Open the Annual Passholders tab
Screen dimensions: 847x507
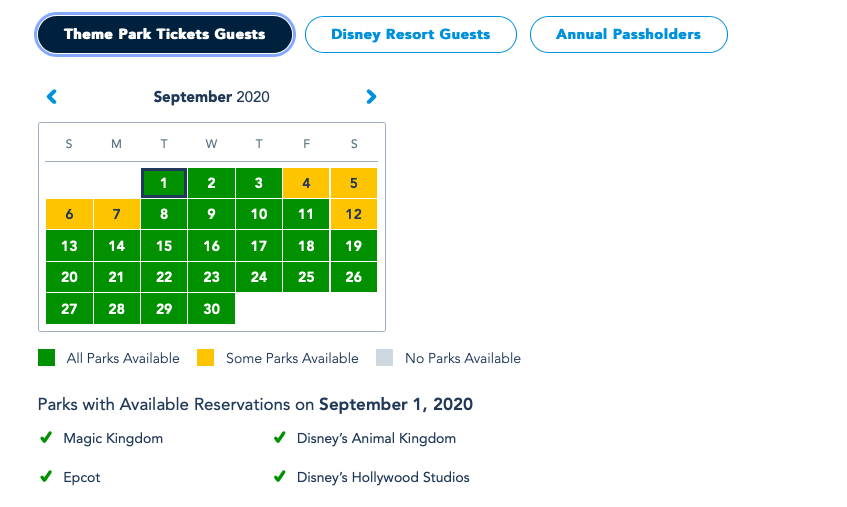click(x=628, y=34)
